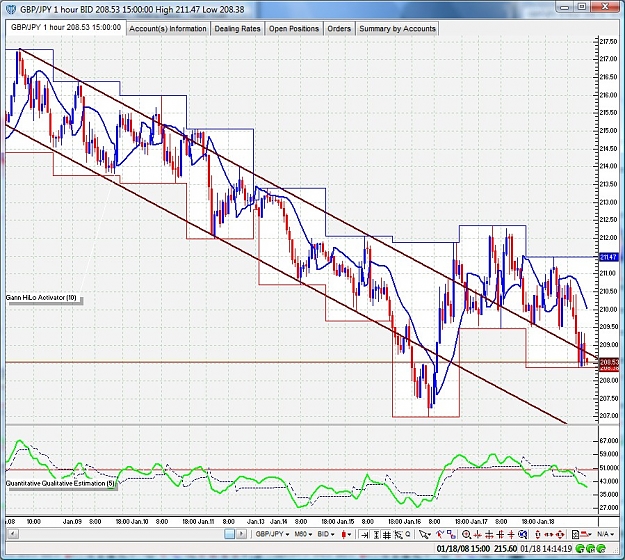Open the N/A dropdown in bottom toolbar
This screenshot has height=560, width=625.
click(x=606, y=534)
